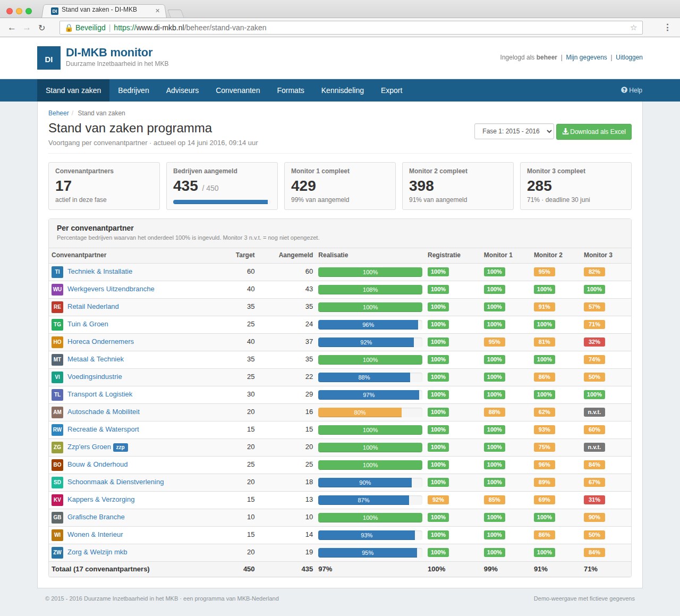Image resolution: width=680 pixels, height=616 pixels.
Task: Click the DI logo square in header
Action: (x=49, y=58)
